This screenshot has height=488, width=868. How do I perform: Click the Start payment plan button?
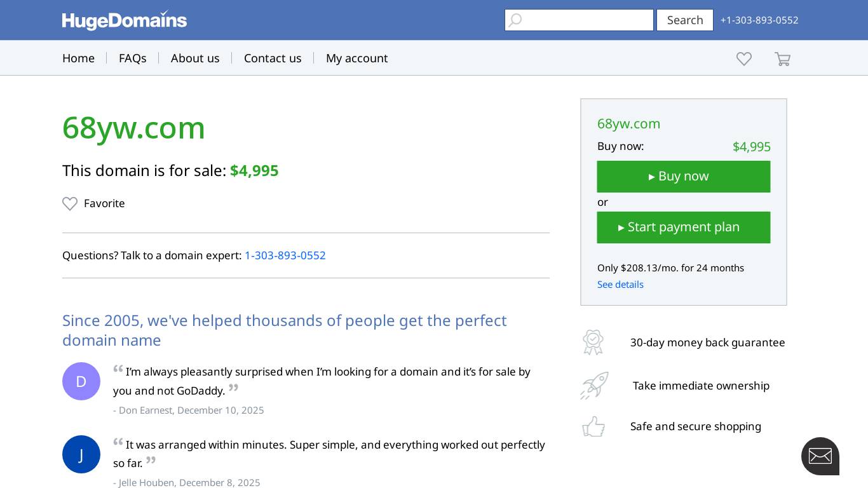(x=684, y=227)
